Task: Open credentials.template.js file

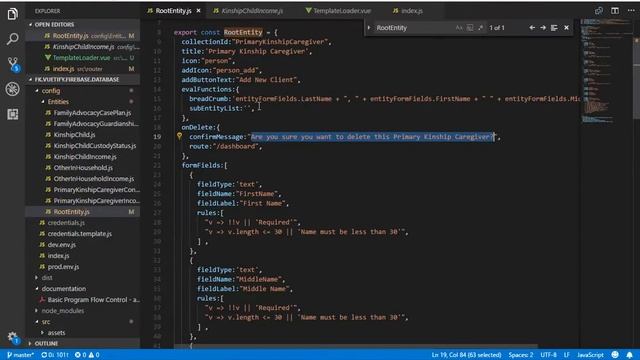Action: point(80,234)
